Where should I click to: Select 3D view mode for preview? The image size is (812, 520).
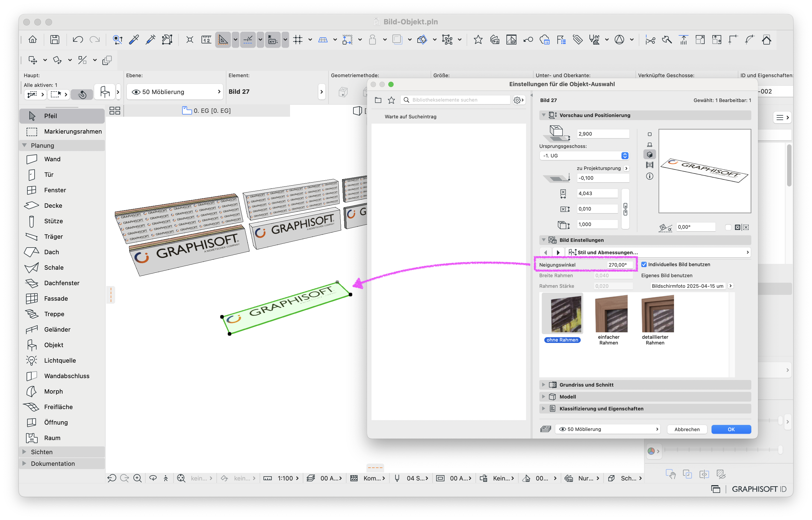click(650, 155)
